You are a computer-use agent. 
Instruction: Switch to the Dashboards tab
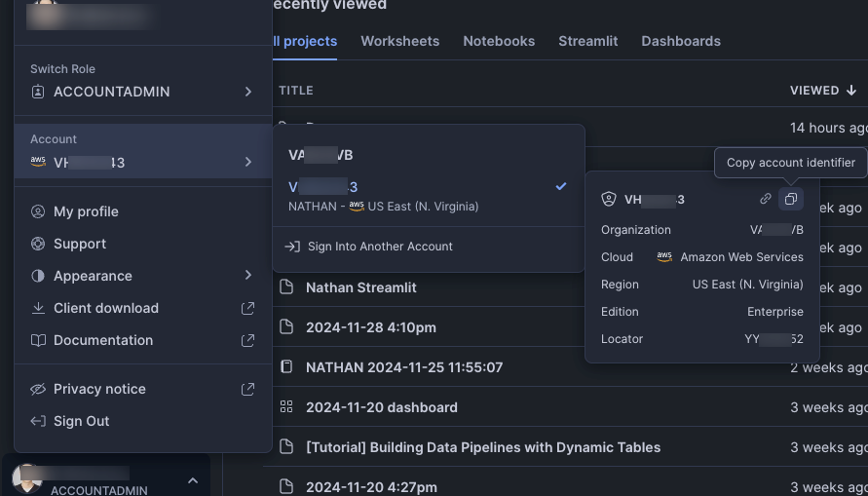(x=681, y=42)
